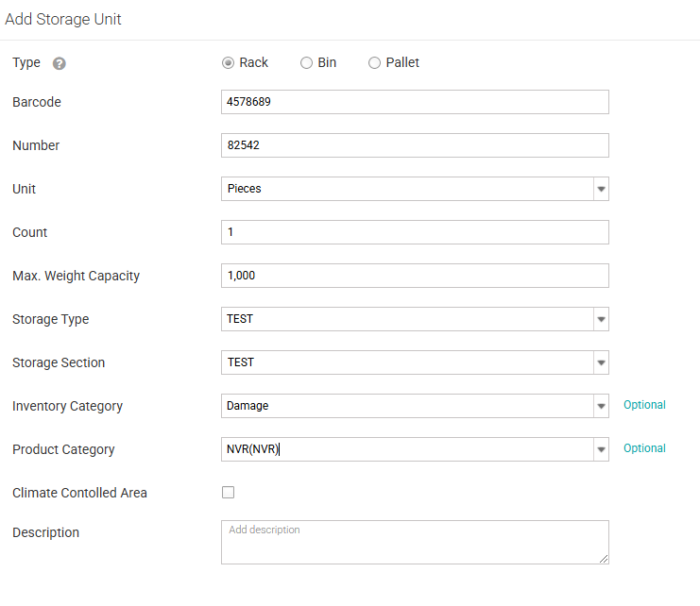The image size is (700, 606).
Task: Click the Barcode input field
Action: pos(414,102)
